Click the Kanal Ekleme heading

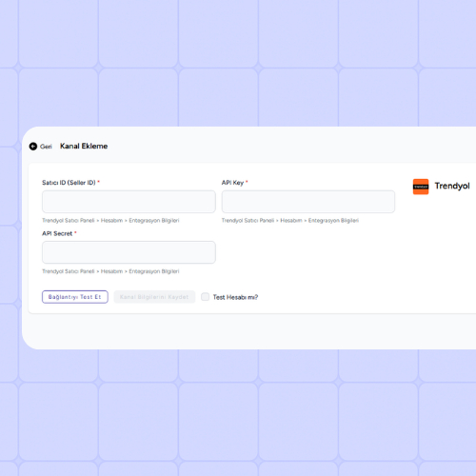click(84, 147)
